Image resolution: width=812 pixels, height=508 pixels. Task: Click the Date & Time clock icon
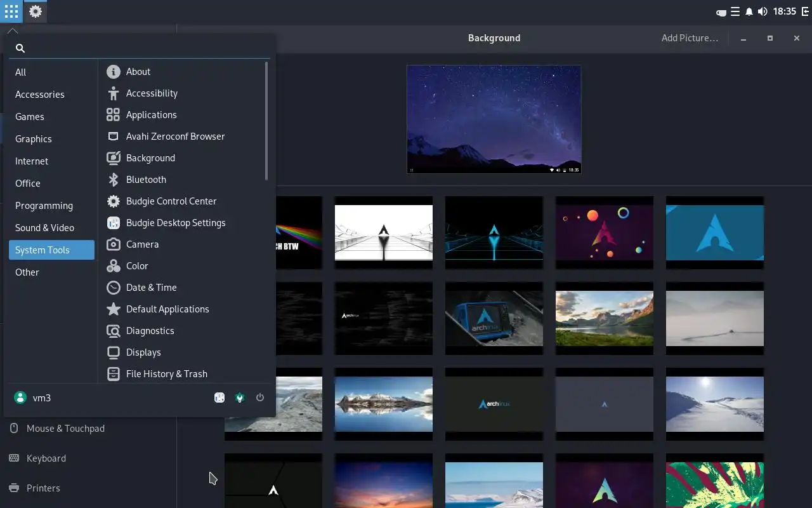[113, 288]
